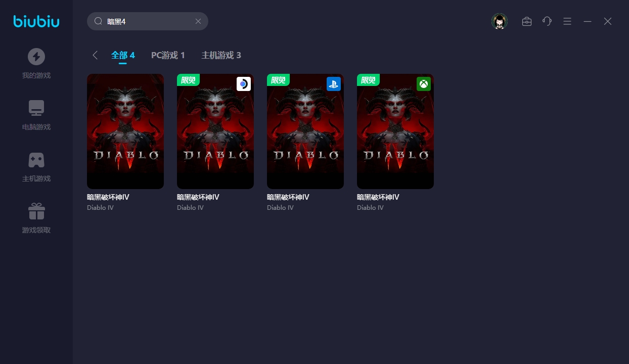Click the Xbox platform badge icon
The image size is (629, 364).
(x=424, y=84)
